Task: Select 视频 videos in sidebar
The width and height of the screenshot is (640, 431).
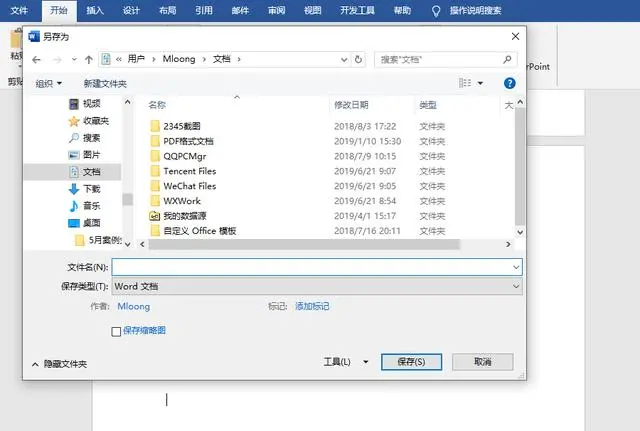Action: [85, 104]
